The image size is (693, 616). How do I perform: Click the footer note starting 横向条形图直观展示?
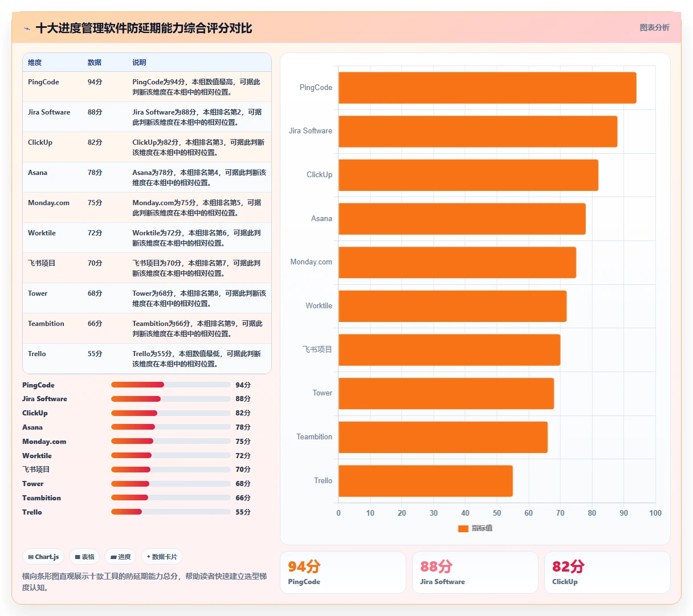144,582
